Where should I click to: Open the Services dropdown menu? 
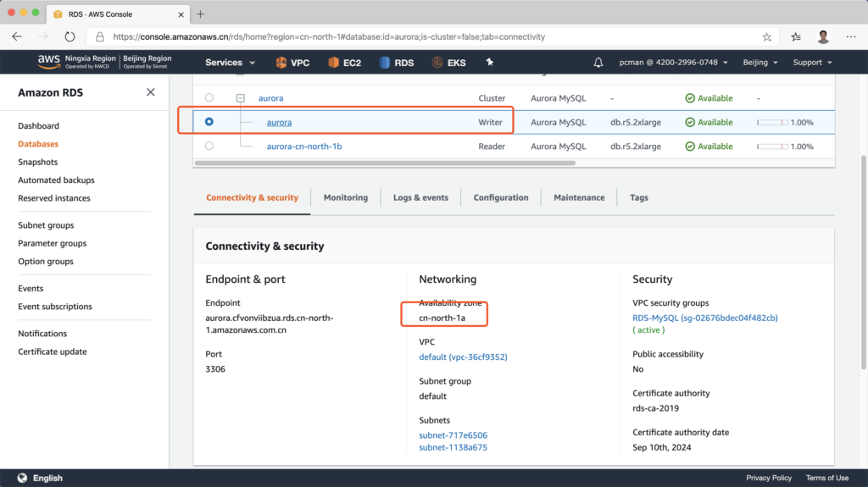pyautogui.click(x=230, y=63)
